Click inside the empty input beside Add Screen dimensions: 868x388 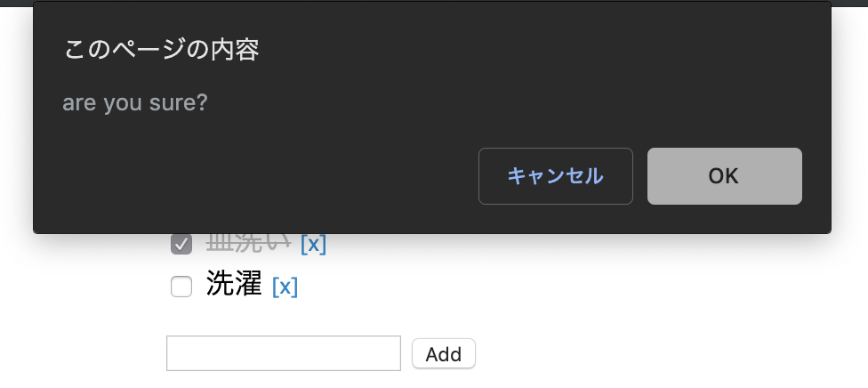point(284,353)
